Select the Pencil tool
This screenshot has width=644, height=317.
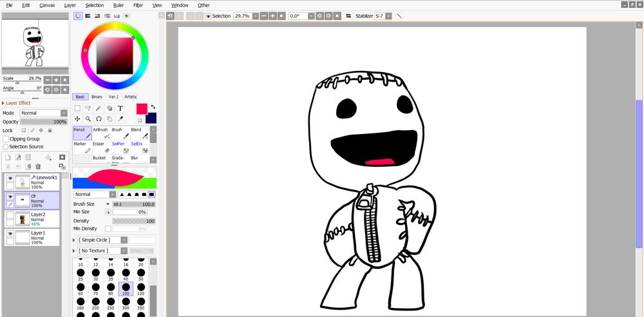[x=82, y=133]
